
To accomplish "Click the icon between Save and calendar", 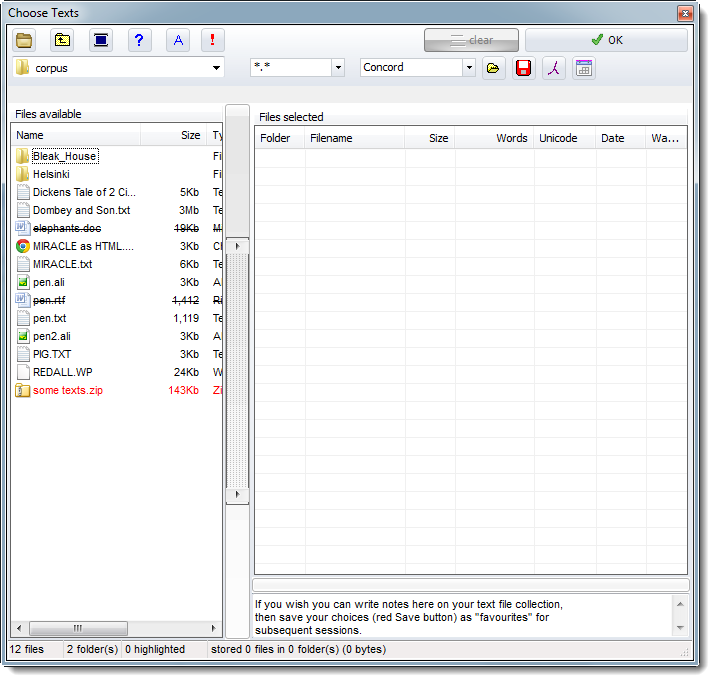I will click(x=554, y=68).
